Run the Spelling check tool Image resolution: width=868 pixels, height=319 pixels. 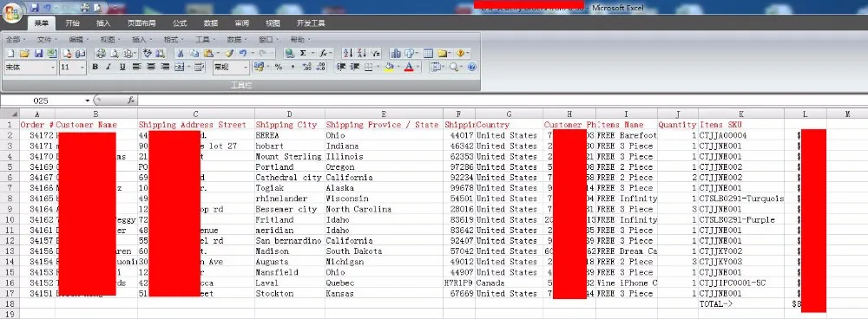pos(147,53)
